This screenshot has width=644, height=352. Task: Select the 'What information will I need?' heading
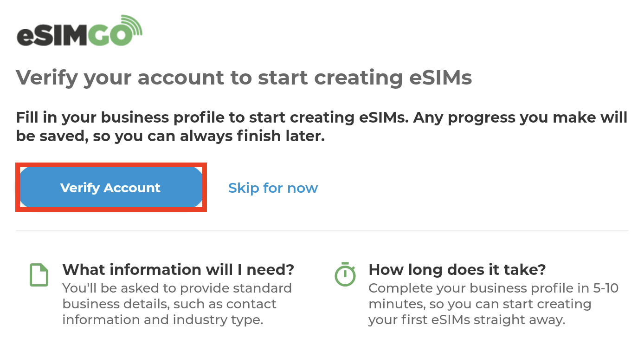(x=179, y=269)
